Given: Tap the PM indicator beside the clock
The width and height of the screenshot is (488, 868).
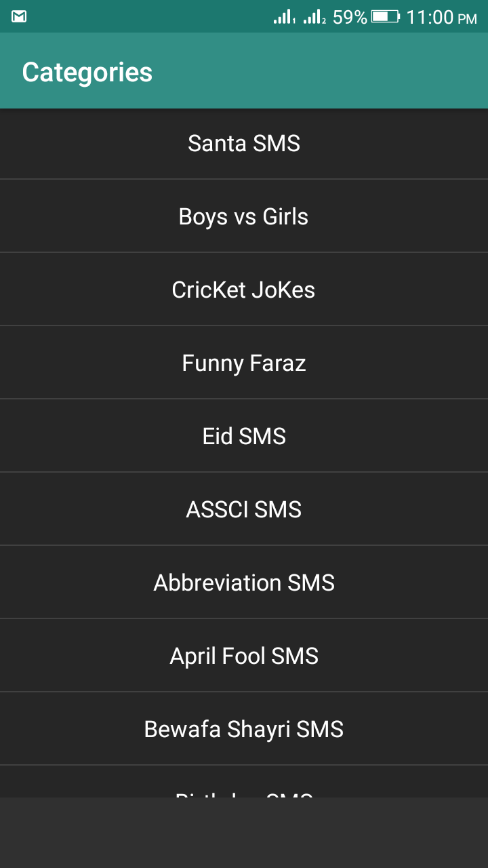Looking at the screenshot, I should [x=468, y=19].
